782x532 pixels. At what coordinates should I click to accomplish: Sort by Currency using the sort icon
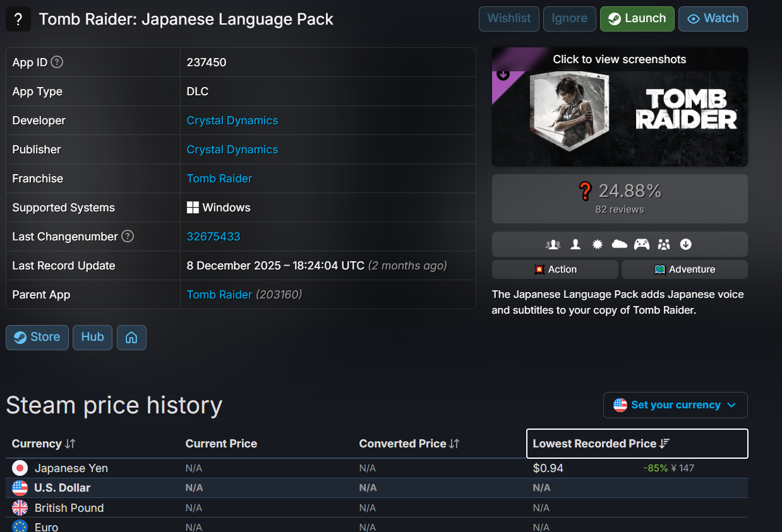70,444
